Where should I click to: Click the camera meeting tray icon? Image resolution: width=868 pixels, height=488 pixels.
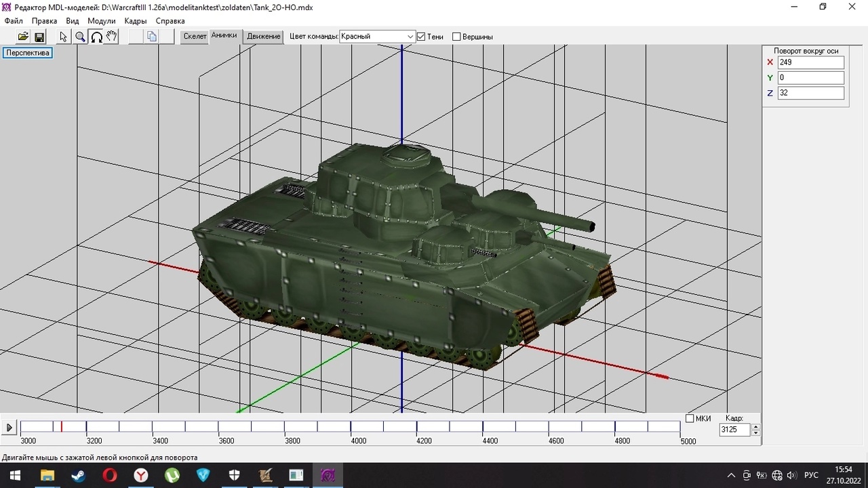pos(747,475)
